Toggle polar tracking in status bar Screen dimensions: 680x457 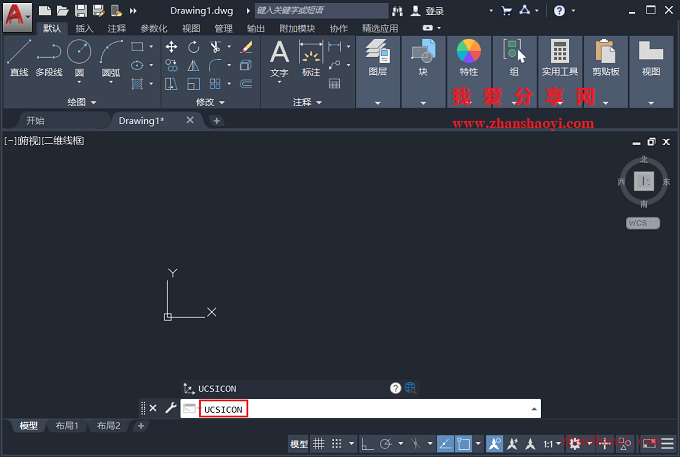[386, 444]
